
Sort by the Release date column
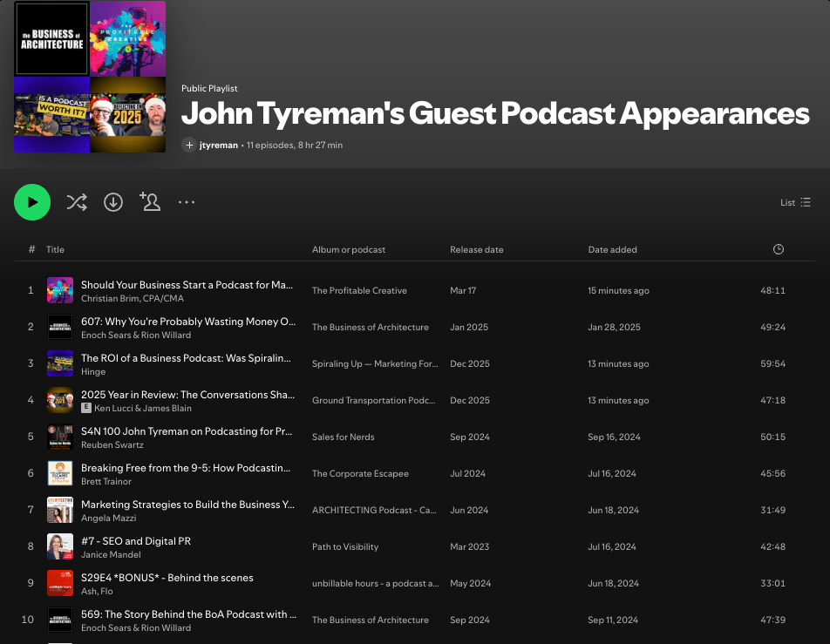tap(476, 249)
